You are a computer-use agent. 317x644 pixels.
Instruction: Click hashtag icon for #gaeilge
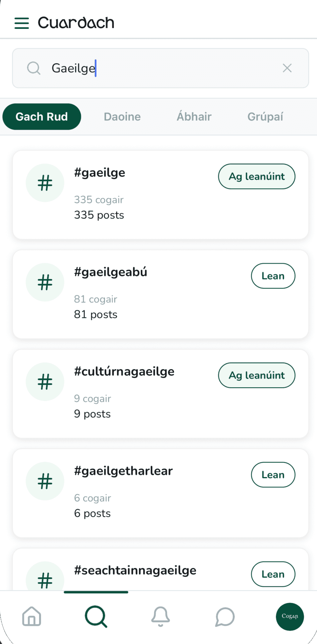tap(45, 183)
